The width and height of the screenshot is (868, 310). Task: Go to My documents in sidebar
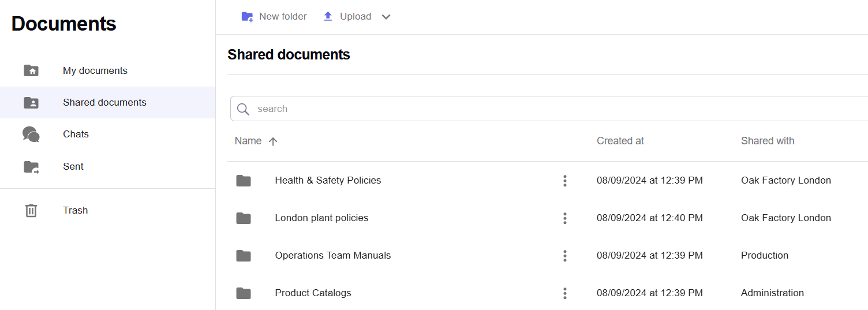95,70
